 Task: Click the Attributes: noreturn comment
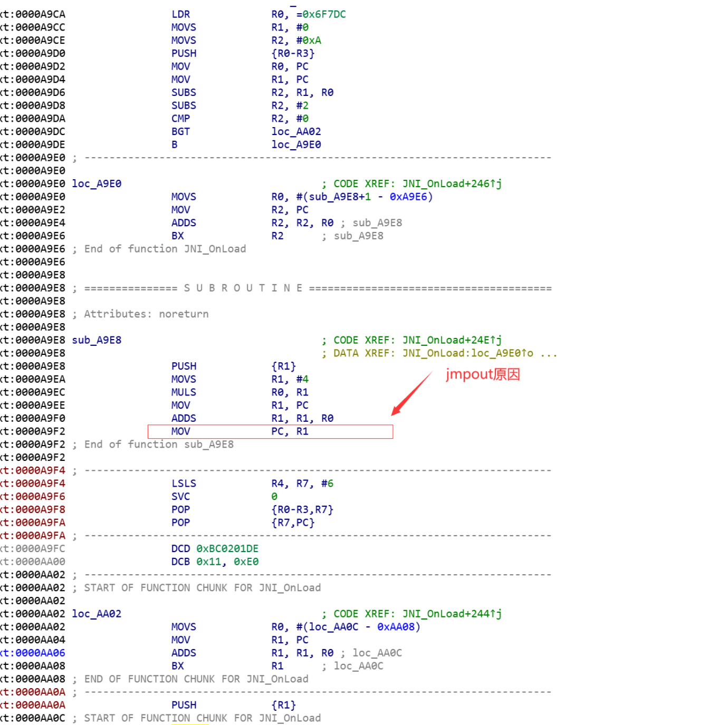coord(146,314)
